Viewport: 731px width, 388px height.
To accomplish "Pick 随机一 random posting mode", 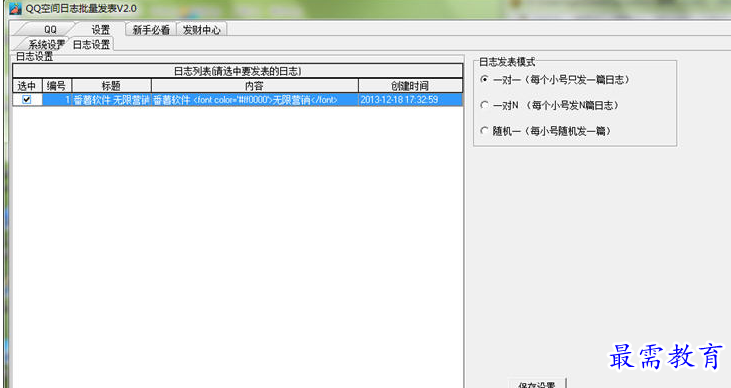I will point(484,131).
